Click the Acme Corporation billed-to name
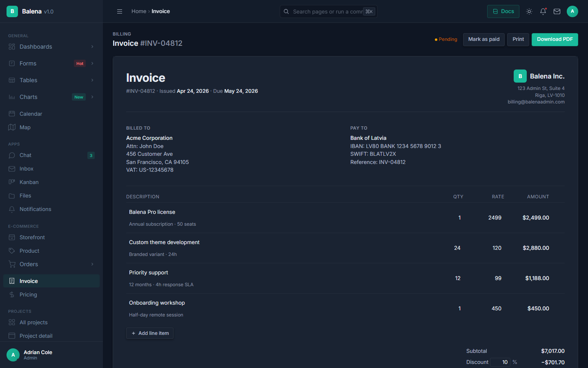The height and width of the screenshot is (368, 588). pyautogui.click(x=149, y=138)
